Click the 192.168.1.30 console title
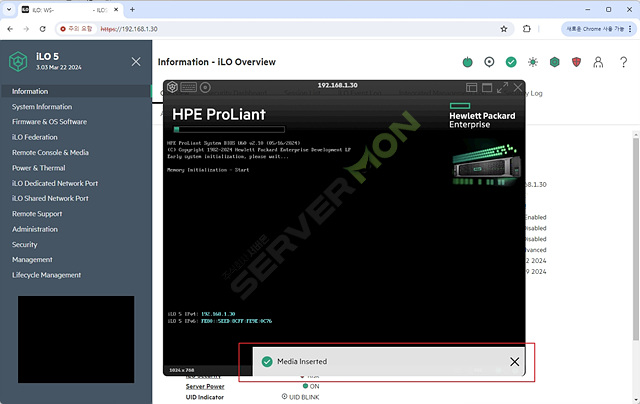Viewport: 640px width, 404px height. tap(338, 85)
